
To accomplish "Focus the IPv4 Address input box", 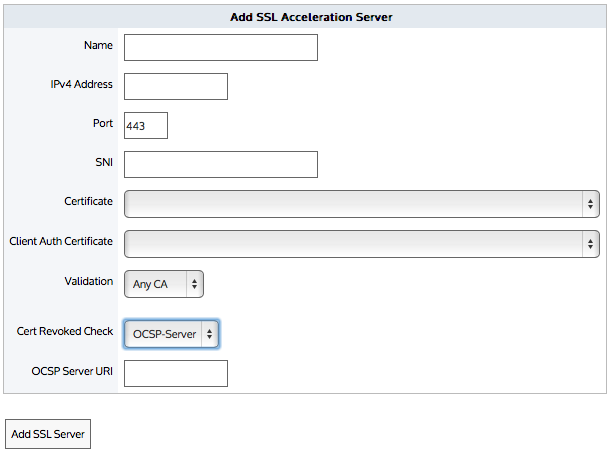I will click(176, 86).
